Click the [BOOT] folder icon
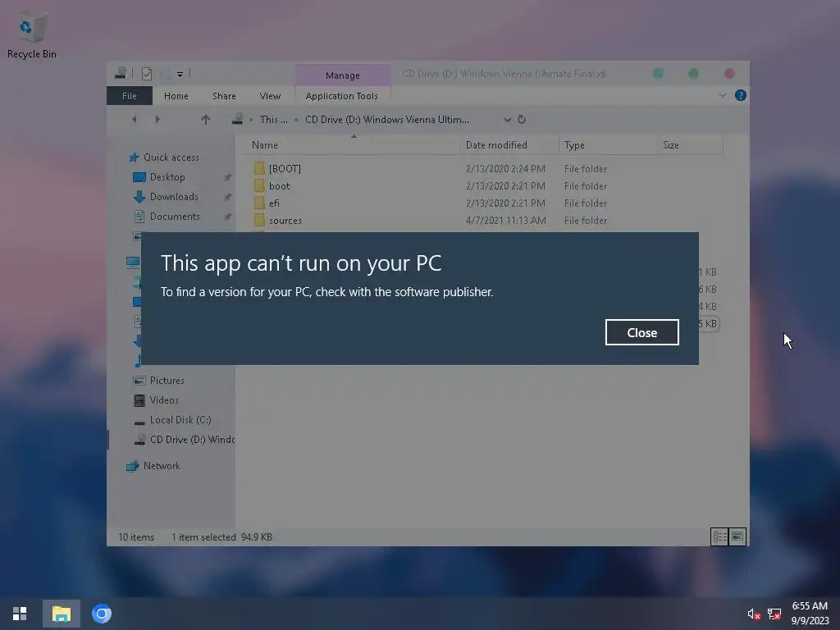This screenshot has width=840, height=630. (x=259, y=168)
